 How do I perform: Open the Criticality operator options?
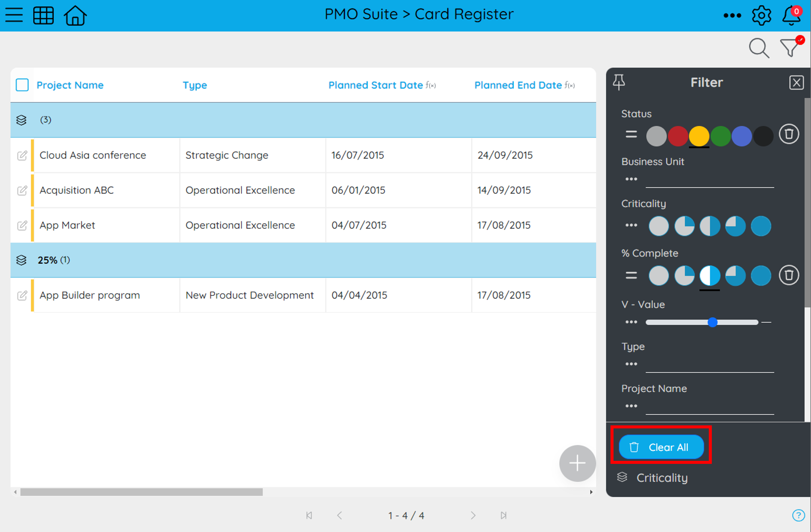click(x=631, y=225)
